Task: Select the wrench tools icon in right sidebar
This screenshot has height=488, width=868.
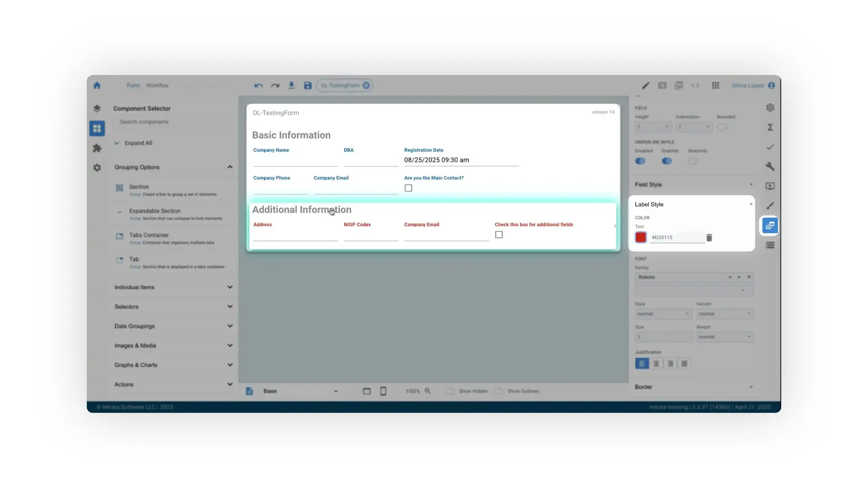Action: 770,166
